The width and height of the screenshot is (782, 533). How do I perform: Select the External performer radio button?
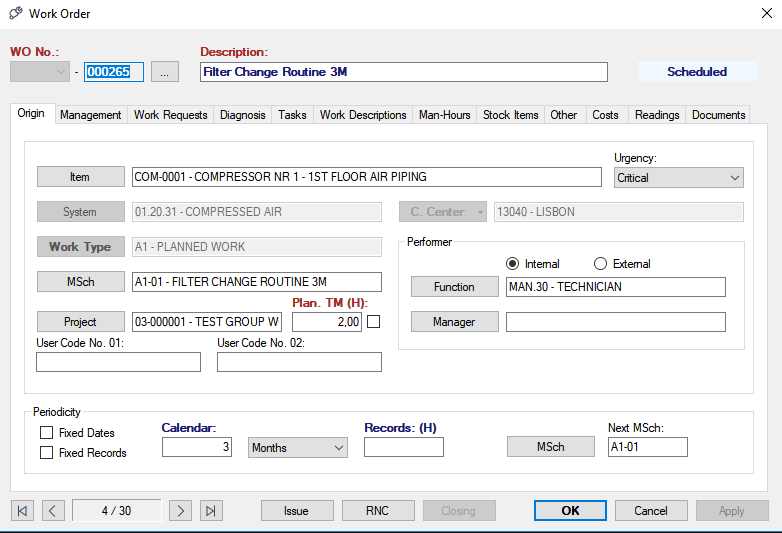coord(601,264)
